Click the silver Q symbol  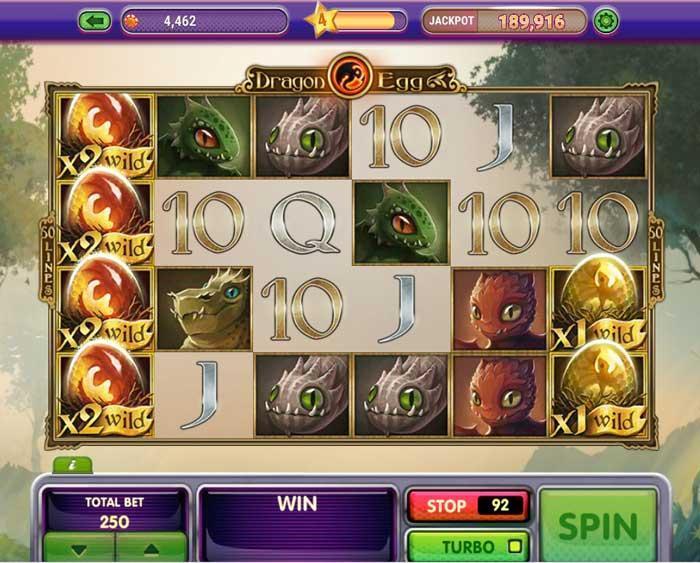(x=304, y=223)
